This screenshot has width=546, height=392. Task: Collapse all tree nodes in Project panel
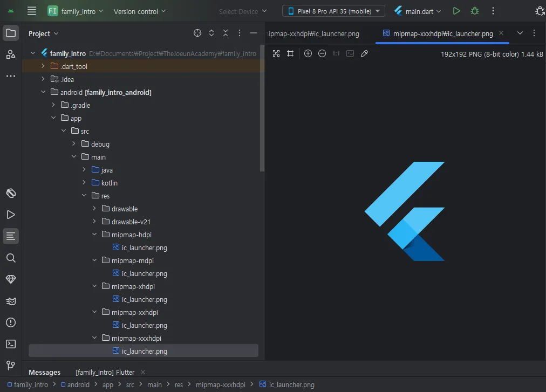(226, 33)
